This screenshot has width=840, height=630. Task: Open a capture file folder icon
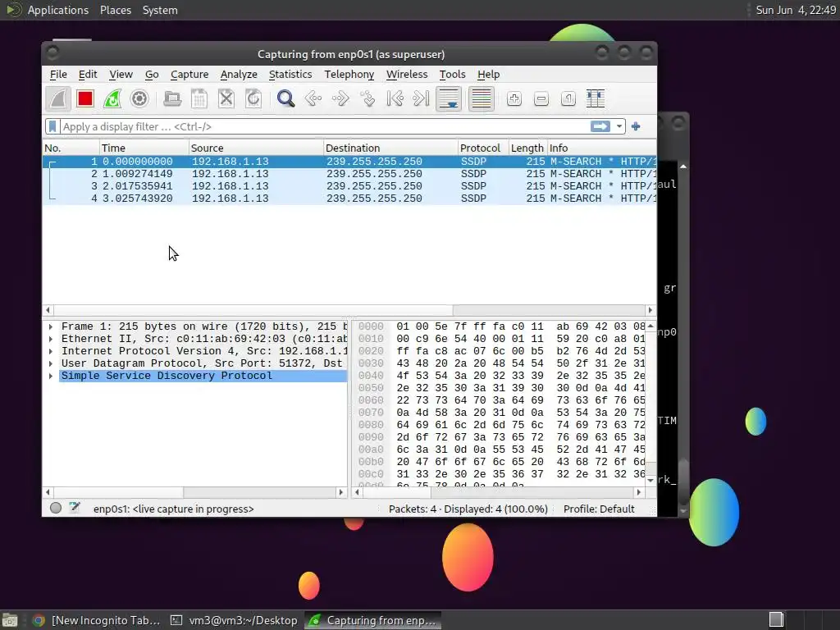click(172, 99)
